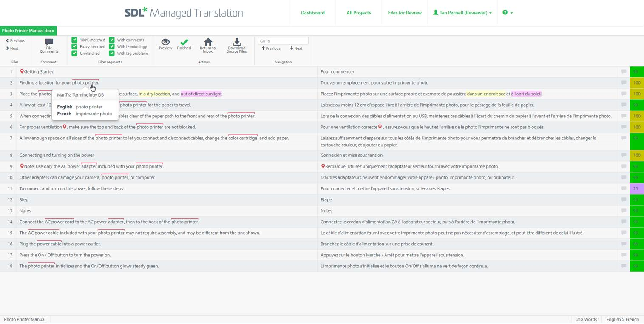Click red tag marker before Note: in segment 9
644x324 pixels.
22,166
